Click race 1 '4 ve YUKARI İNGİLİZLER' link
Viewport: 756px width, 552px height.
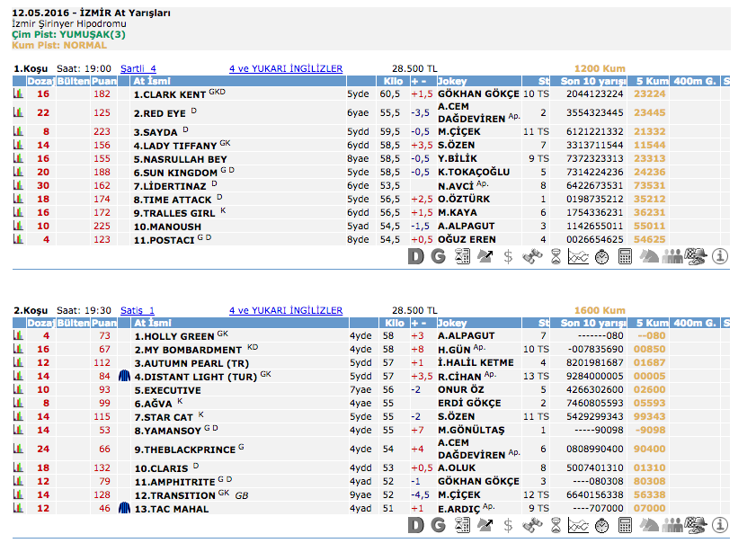[286, 68]
